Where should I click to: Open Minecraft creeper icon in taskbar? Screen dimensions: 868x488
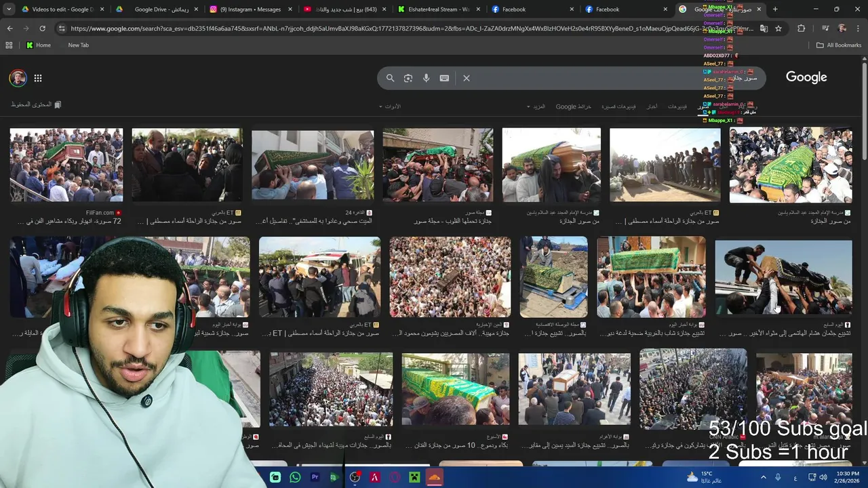click(x=414, y=477)
